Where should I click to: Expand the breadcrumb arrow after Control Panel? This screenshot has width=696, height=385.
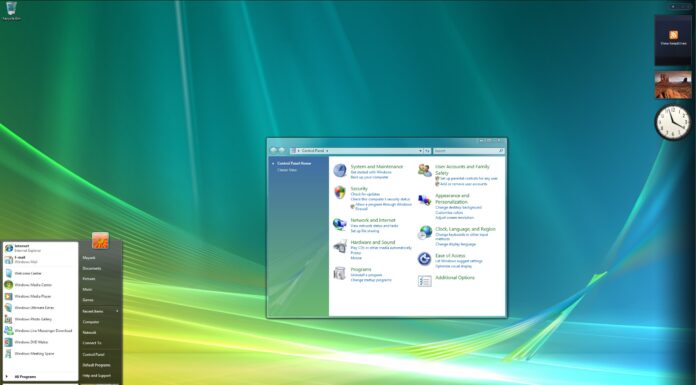click(327, 151)
